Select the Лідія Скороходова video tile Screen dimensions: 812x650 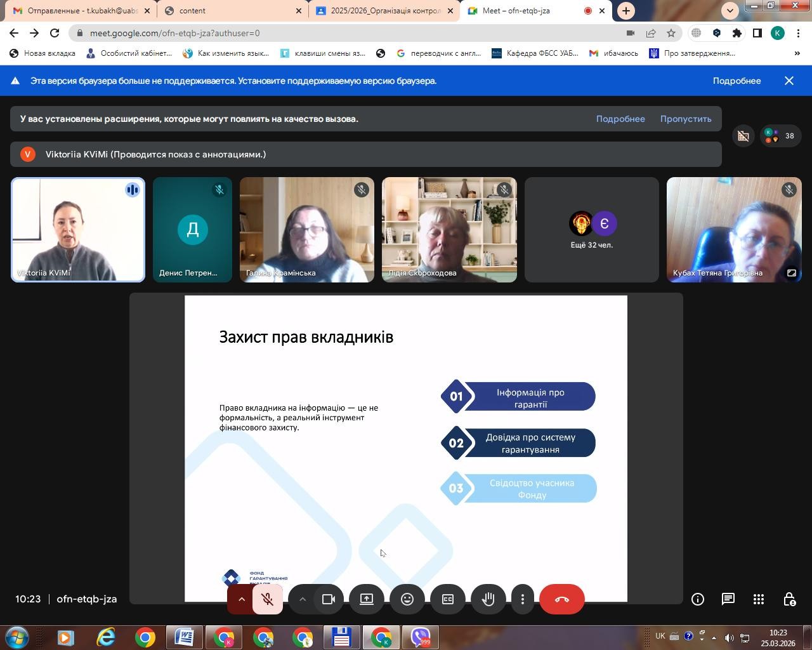tap(449, 230)
